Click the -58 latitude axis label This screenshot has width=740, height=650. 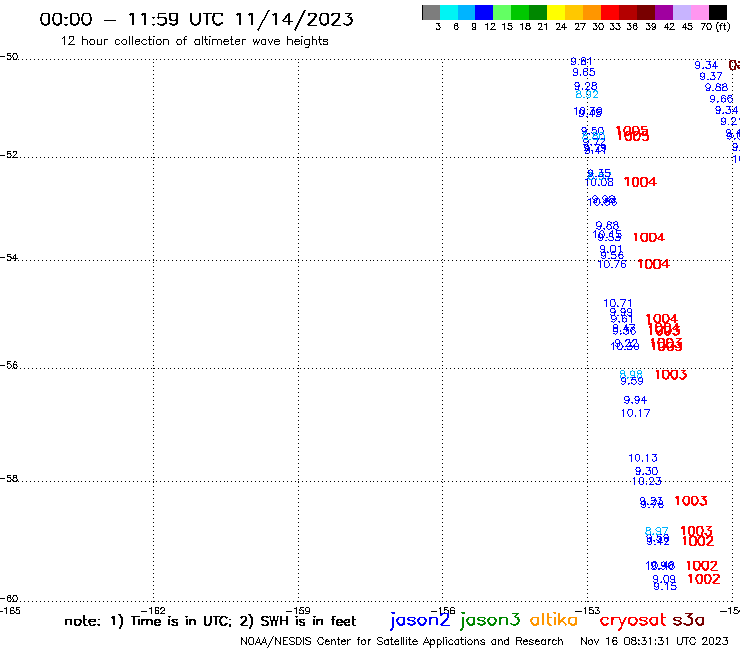pos(9,479)
